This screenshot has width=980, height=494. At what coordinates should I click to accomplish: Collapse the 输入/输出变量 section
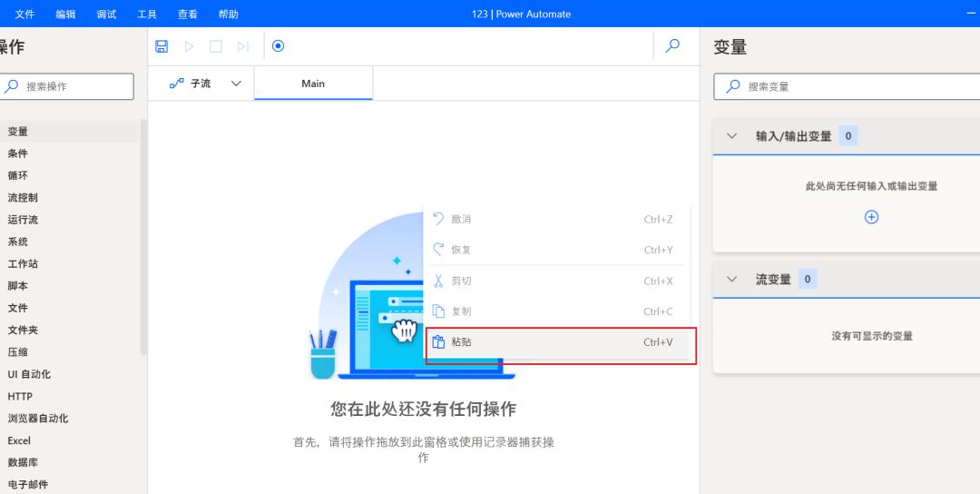[x=732, y=135]
